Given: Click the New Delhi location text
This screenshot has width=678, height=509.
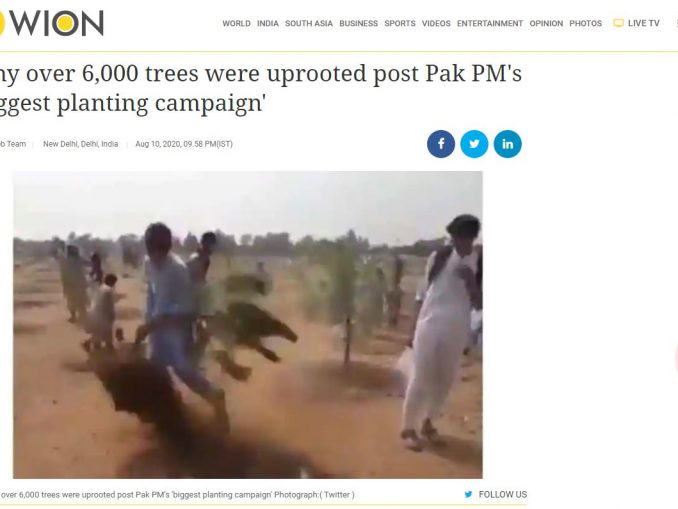Looking at the screenshot, I should click(x=80, y=144).
